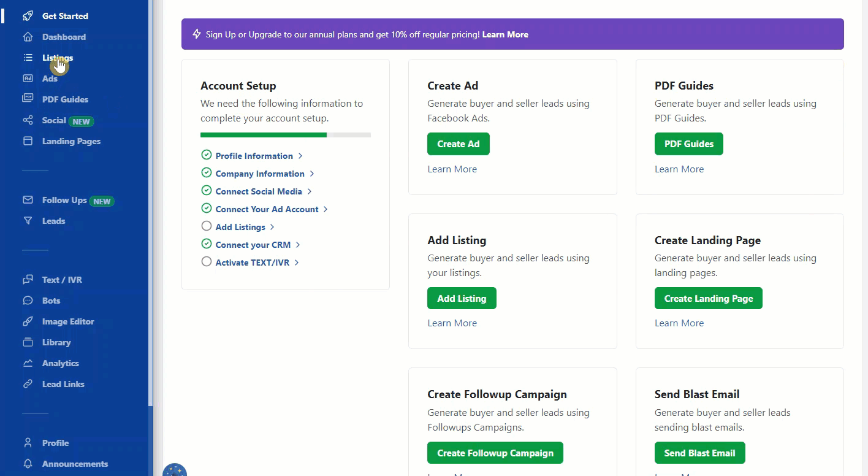Click the sidebar vertical scrollbar
Image resolution: width=868 pixels, height=476 pixels.
pos(150,245)
